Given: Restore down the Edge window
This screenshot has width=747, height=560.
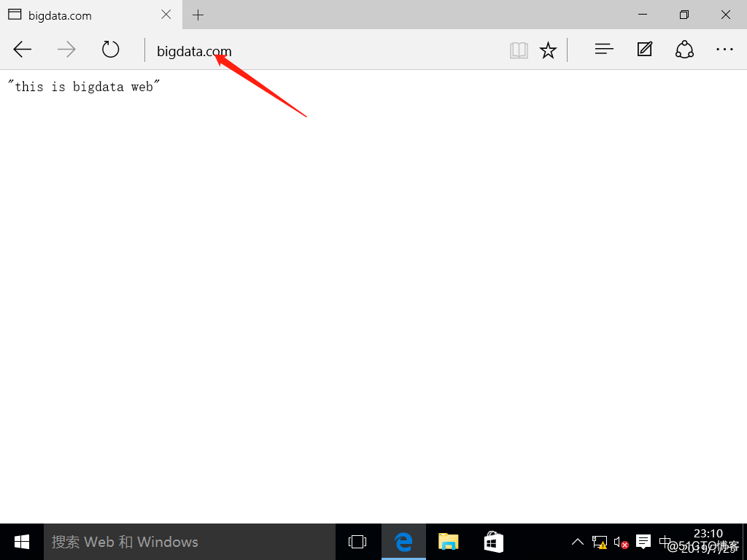Looking at the screenshot, I should pos(684,15).
